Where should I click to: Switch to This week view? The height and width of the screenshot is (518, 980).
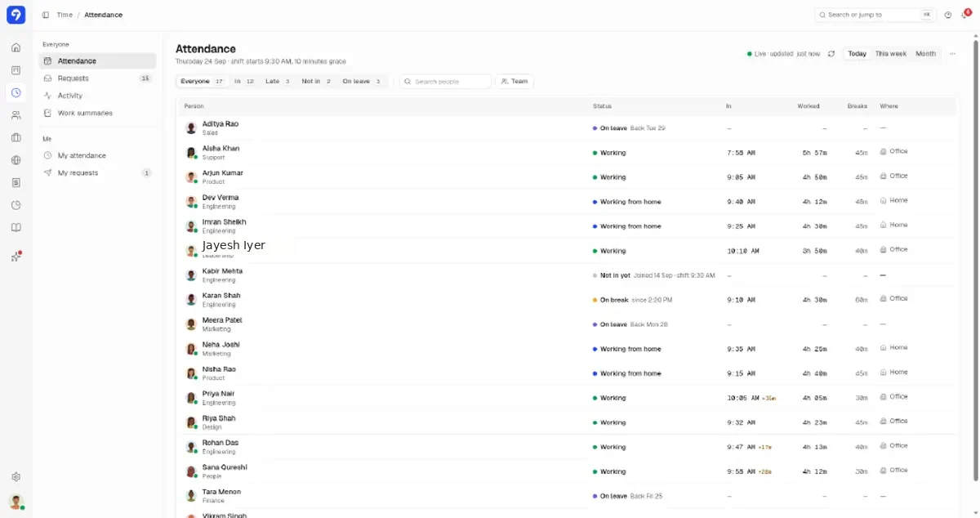(891, 54)
